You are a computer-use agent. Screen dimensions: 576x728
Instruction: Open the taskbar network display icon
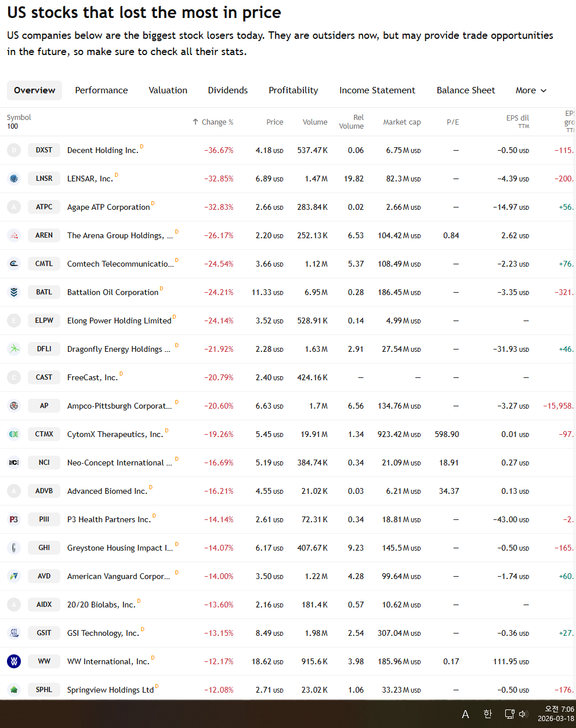(509, 714)
